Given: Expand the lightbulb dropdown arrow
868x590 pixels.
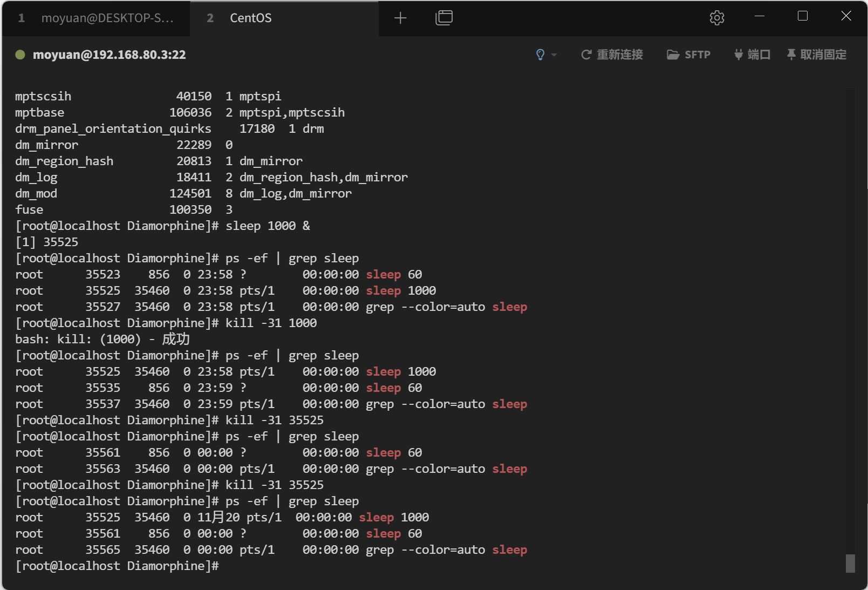Looking at the screenshot, I should (554, 55).
